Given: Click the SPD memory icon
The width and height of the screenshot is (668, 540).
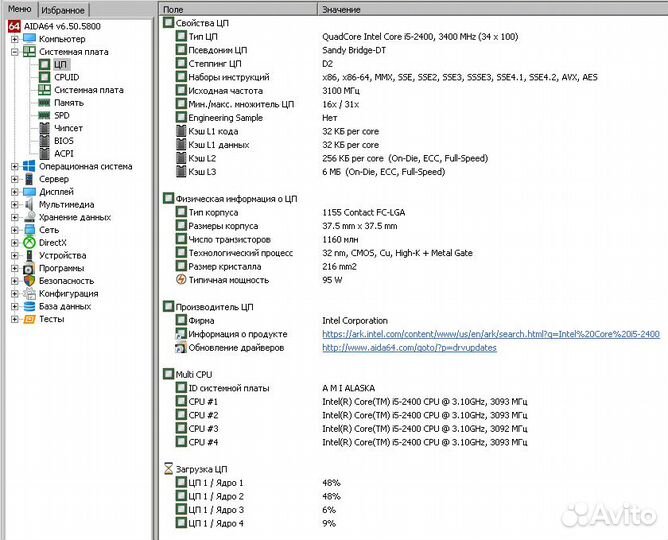Looking at the screenshot, I should [44, 115].
